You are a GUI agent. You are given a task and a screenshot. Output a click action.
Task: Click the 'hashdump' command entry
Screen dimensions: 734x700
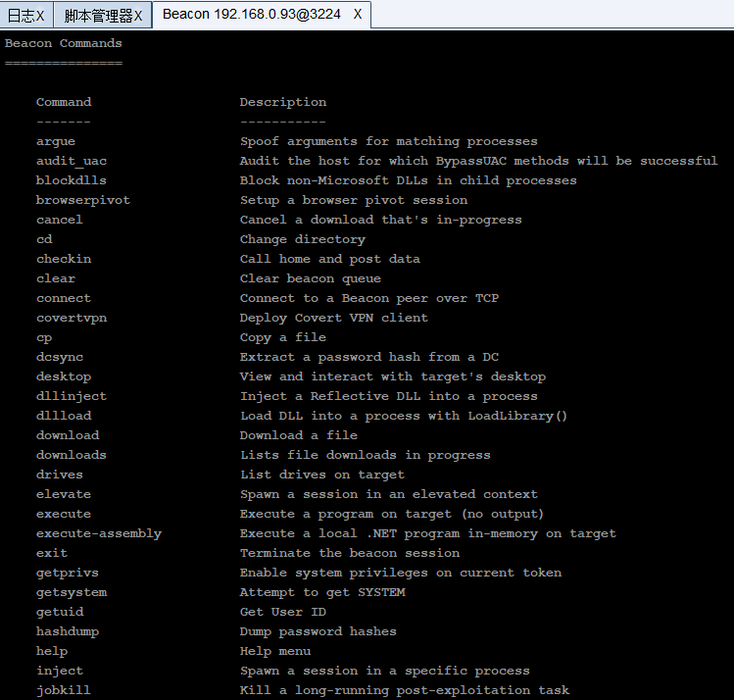(x=68, y=631)
